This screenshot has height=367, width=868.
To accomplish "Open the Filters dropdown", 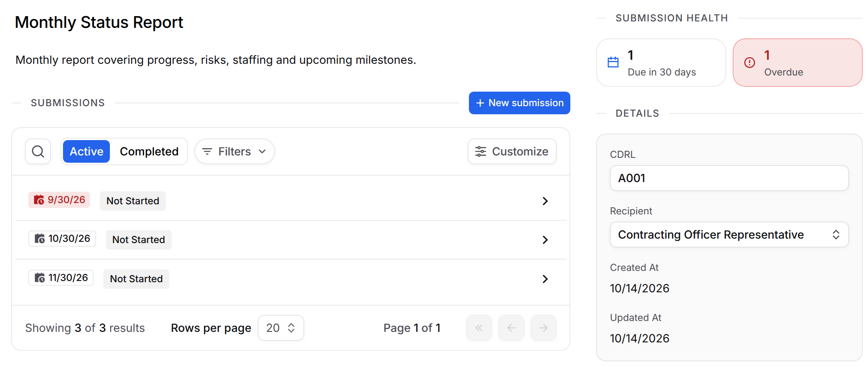I will tap(235, 151).
